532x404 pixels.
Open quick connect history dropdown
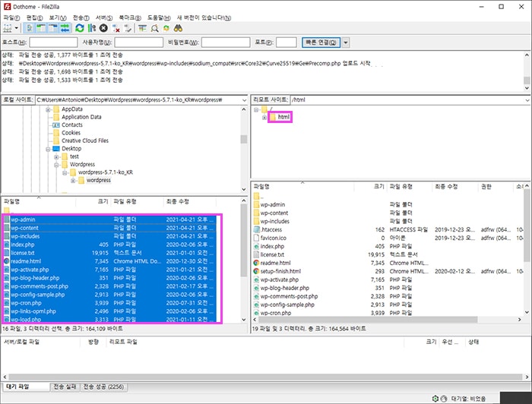coord(345,43)
